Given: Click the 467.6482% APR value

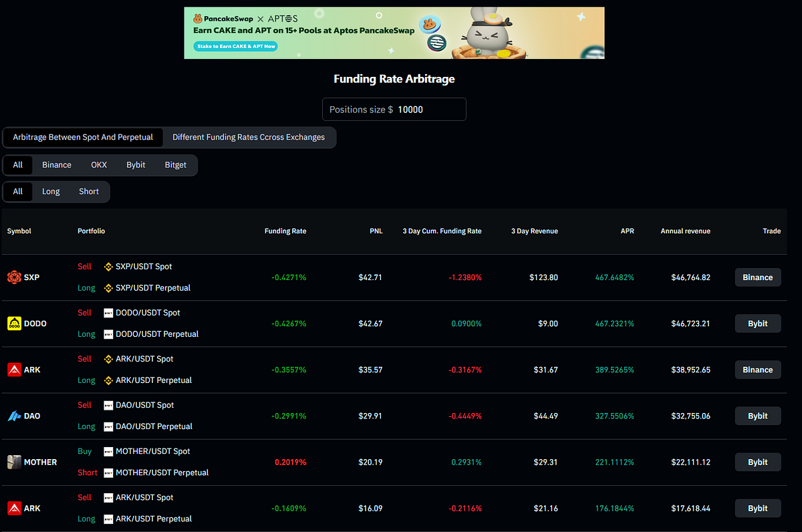Looking at the screenshot, I should (614, 277).
